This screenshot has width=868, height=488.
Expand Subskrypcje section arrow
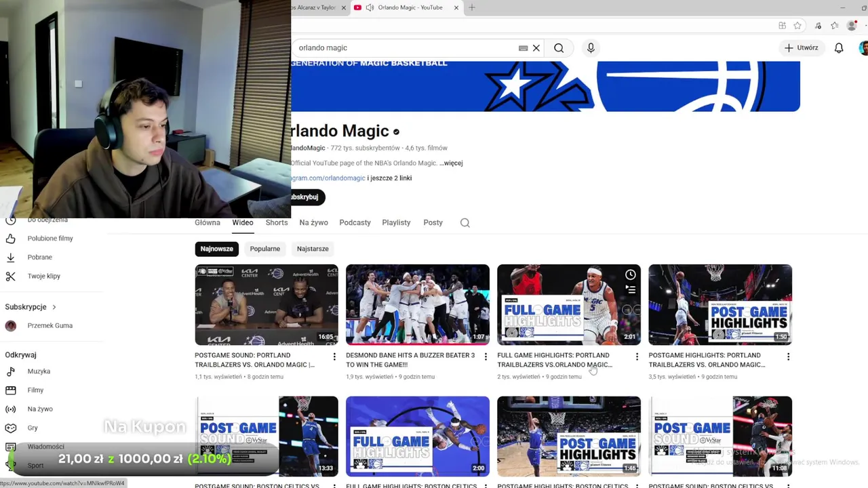(x=54, y=307)
